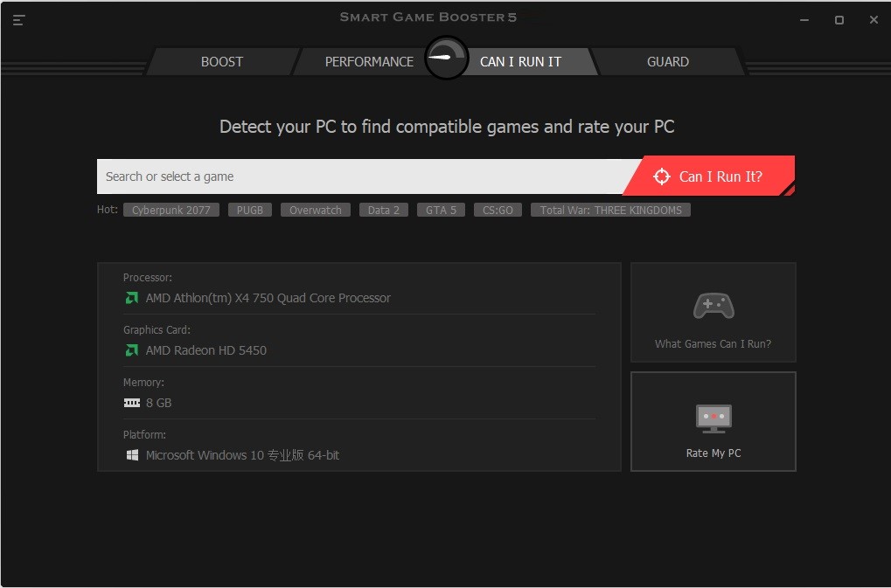Image resolution: width=891 pixels, height=588 pixels.
Task: Click the Overwatch game tag
Action: coord(315,210)
